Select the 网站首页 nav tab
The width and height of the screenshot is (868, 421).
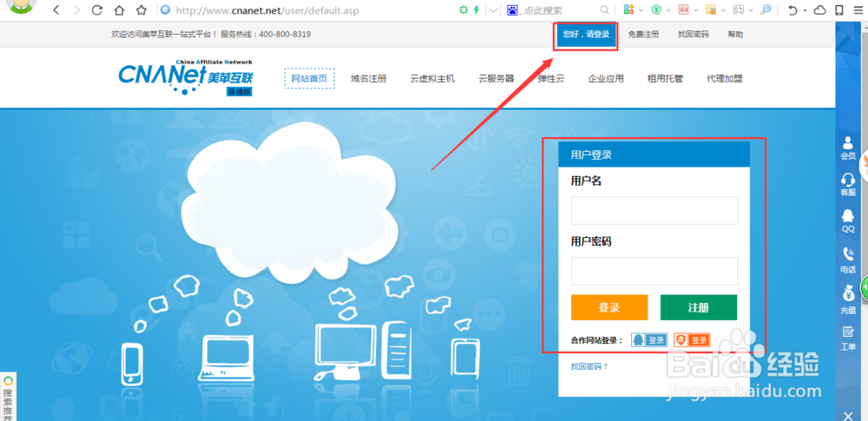click(x=310, y=79)
